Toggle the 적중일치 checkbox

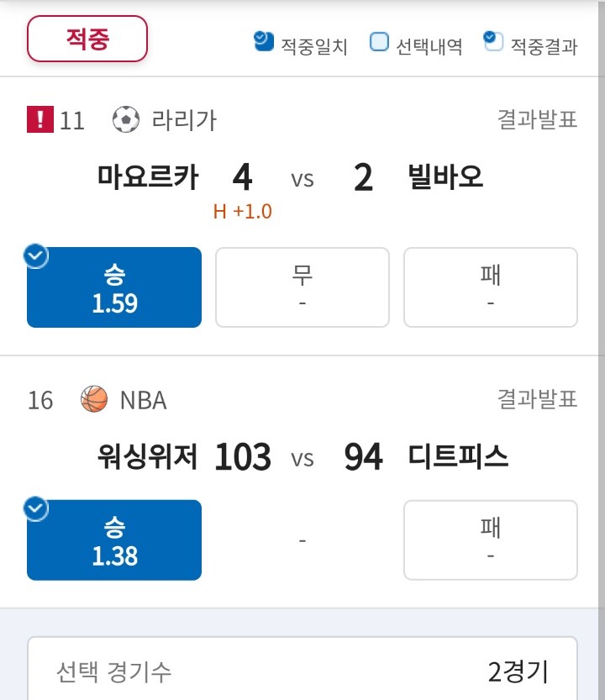coord(264,41)
